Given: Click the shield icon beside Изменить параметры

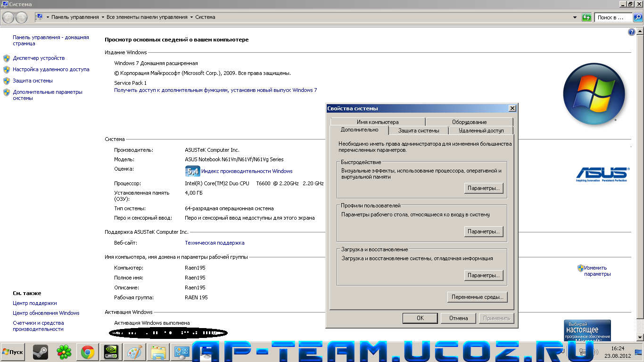Looking at the screenshot, I should tap(581, 268).
